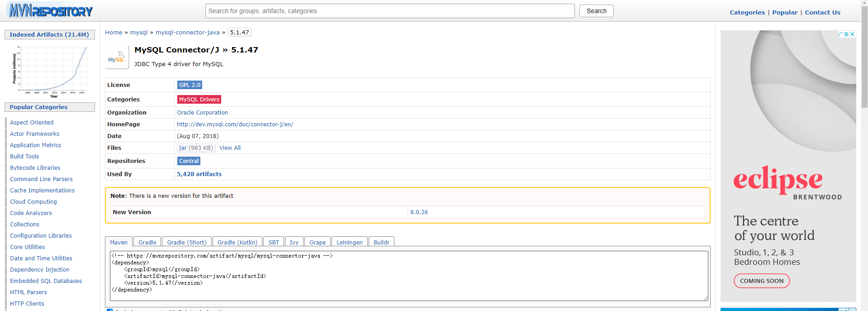Open Code Analyzers category
The height and width of the screenshot is (311, 868).
coord(31,213)
